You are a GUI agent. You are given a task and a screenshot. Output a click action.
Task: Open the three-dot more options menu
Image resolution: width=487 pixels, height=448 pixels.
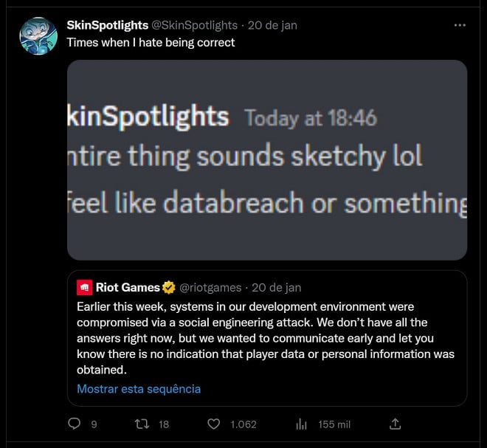[x=460, y=25]
